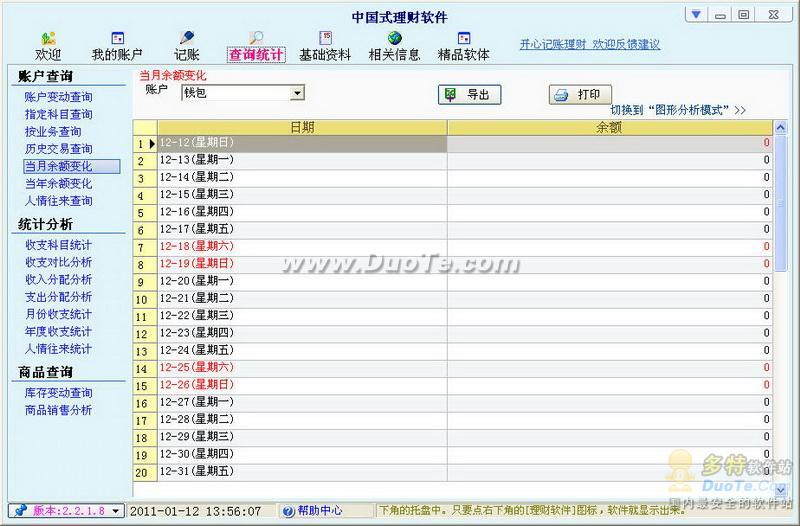This screenshot has width=800, height=526.
Task: Select the 查询统计 magnifier icon
Action: click(256, 39)
